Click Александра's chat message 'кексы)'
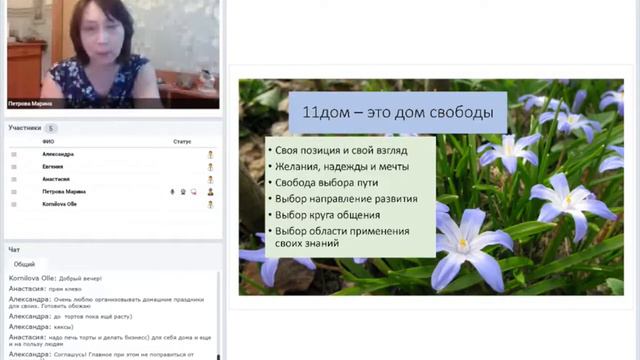 click(41, 327)
